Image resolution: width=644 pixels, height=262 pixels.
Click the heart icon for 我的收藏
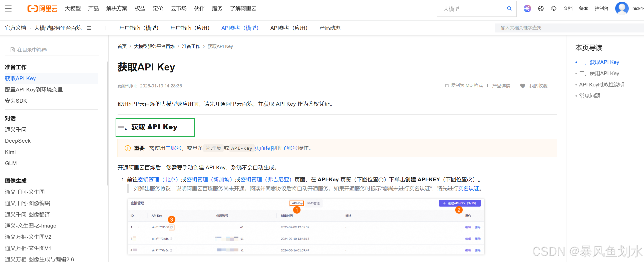pyautogui.click(x=523, y=86)
